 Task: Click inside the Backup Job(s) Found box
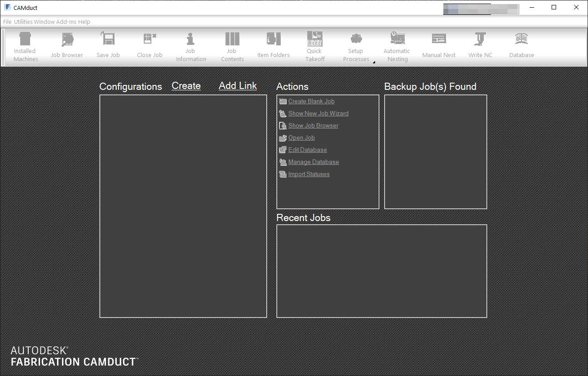[x=436, y=152]
